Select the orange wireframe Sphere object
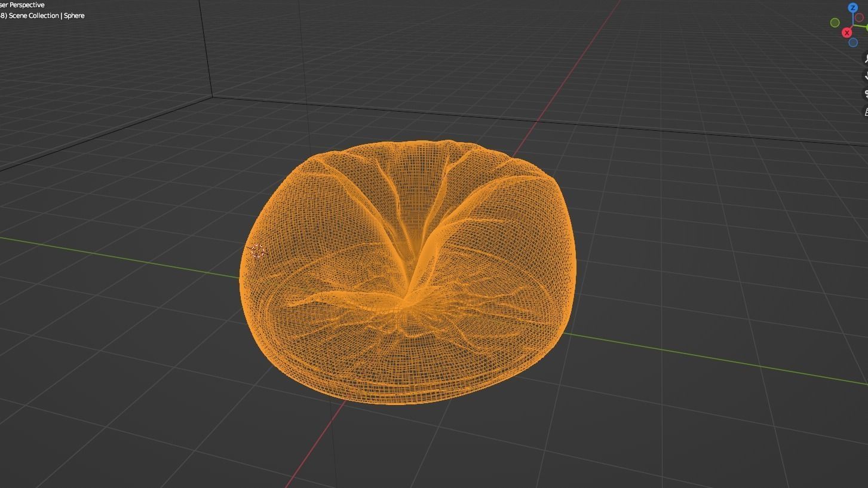Screen dimensions: 868x488 tap(407, 273)
